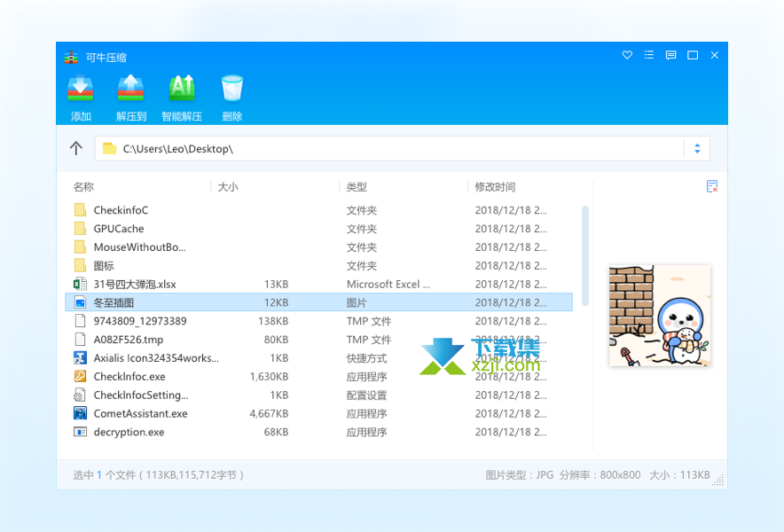784x532 pixels.
Task: Select file name 冬至插图
Action: [x=114, y=302]
